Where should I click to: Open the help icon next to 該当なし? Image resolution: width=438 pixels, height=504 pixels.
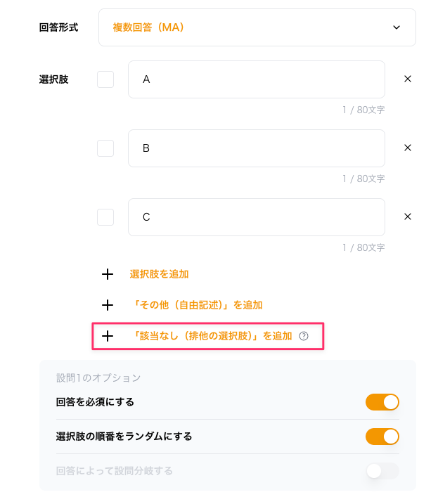(x=304, y=336)
